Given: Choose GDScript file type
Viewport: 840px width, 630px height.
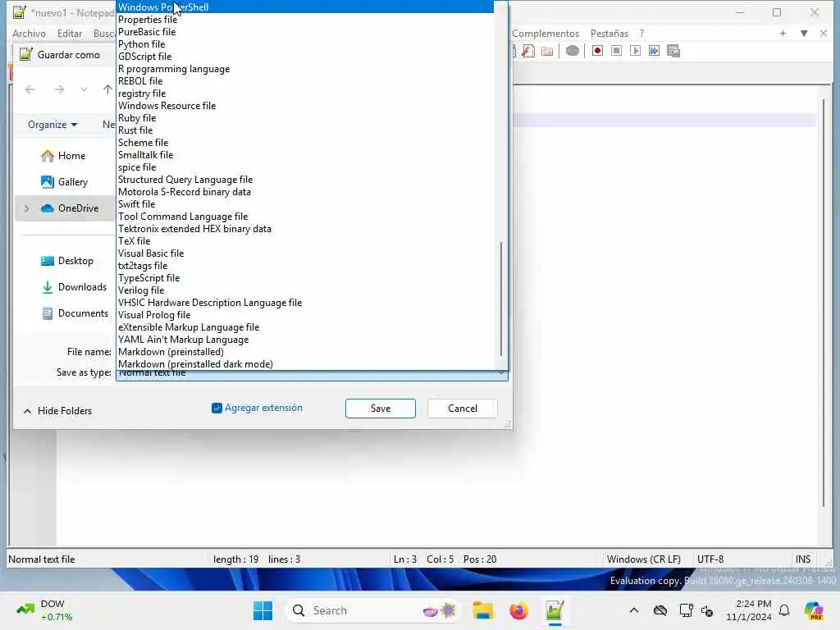Looking at the screenshot, I should [x=305, y=57].
